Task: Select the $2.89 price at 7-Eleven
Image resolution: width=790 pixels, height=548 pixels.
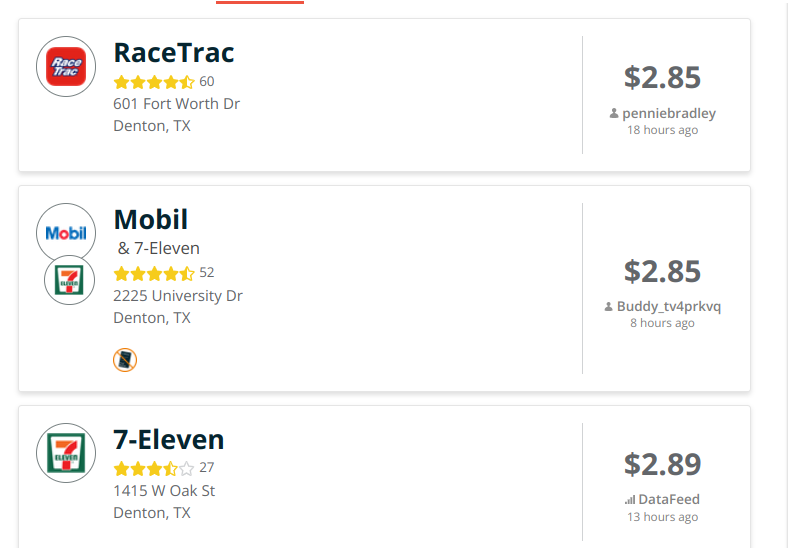Action: coord(662,464)
